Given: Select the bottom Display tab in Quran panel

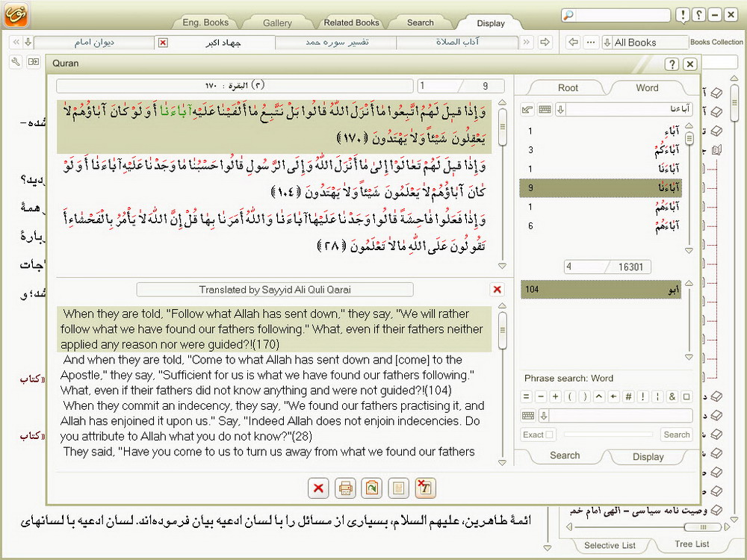Looking at the screenshot, I should click(x=648, y=457).
